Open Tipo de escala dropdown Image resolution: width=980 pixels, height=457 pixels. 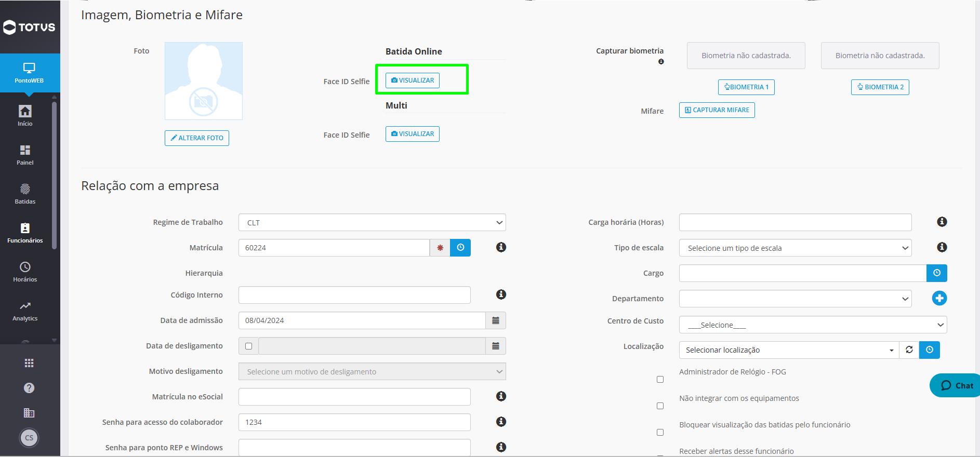[795, 248]
